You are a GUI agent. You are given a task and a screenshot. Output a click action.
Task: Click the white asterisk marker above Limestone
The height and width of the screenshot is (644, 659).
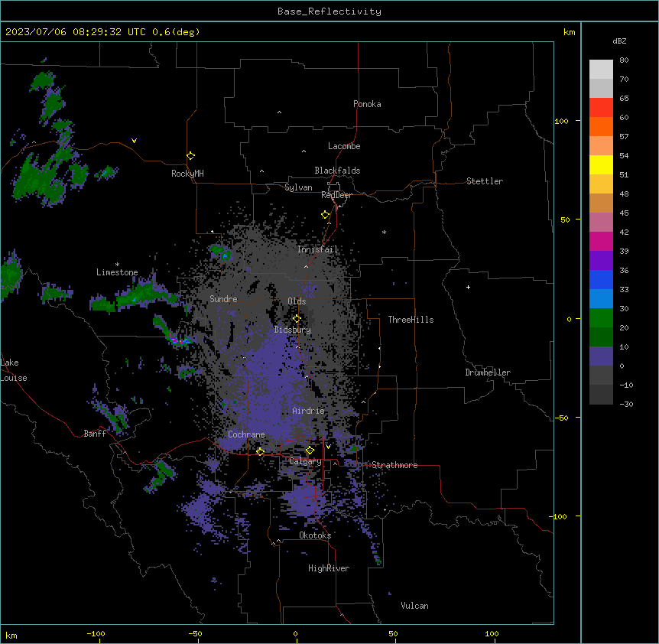coord(117,265)
